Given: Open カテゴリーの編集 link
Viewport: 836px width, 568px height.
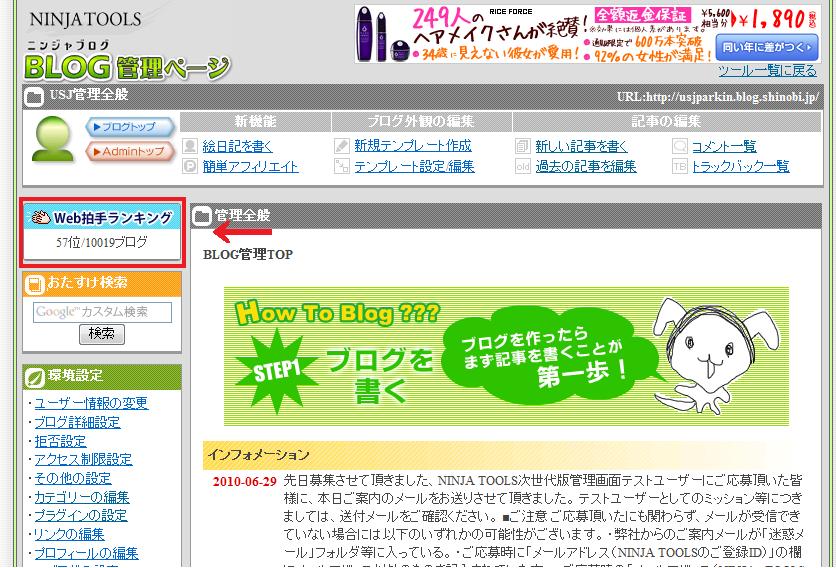Looking at the screenshot, I should (x=82, y=497).
